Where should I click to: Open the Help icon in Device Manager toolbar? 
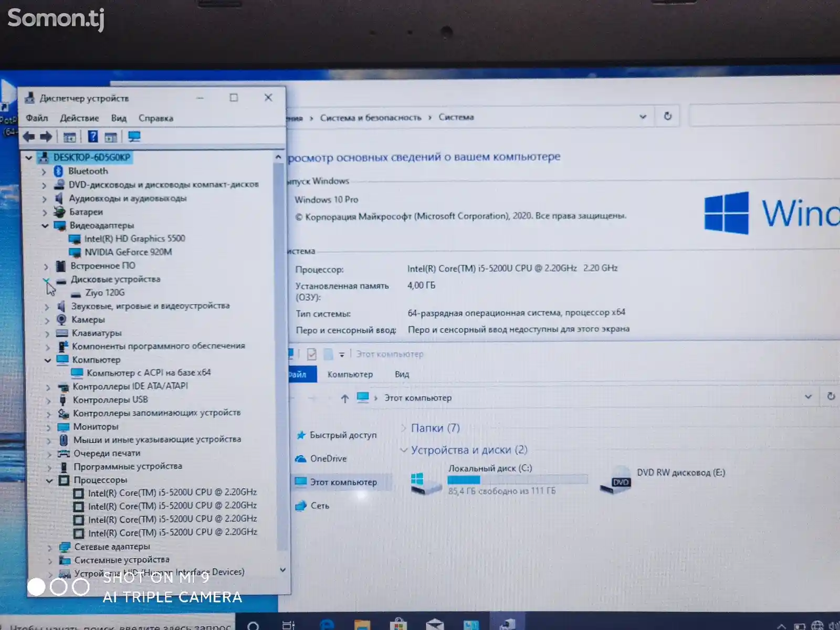point(92,137)
